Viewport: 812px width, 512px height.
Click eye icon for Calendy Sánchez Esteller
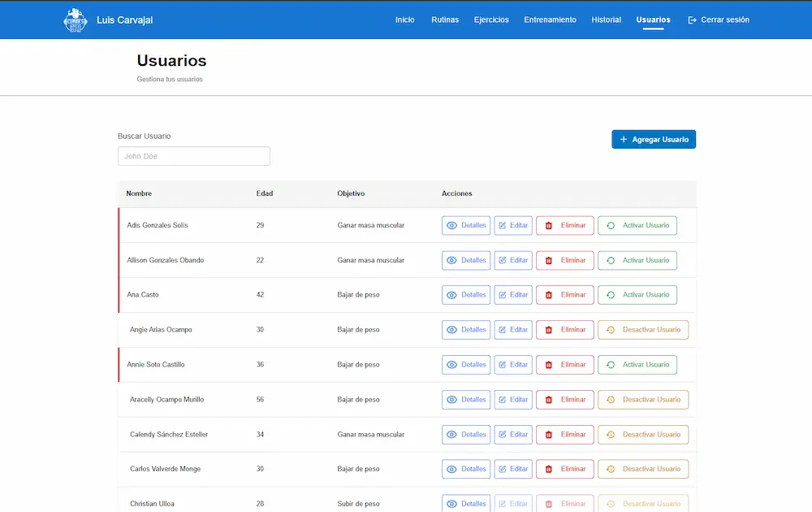click(x=451, y=434)
